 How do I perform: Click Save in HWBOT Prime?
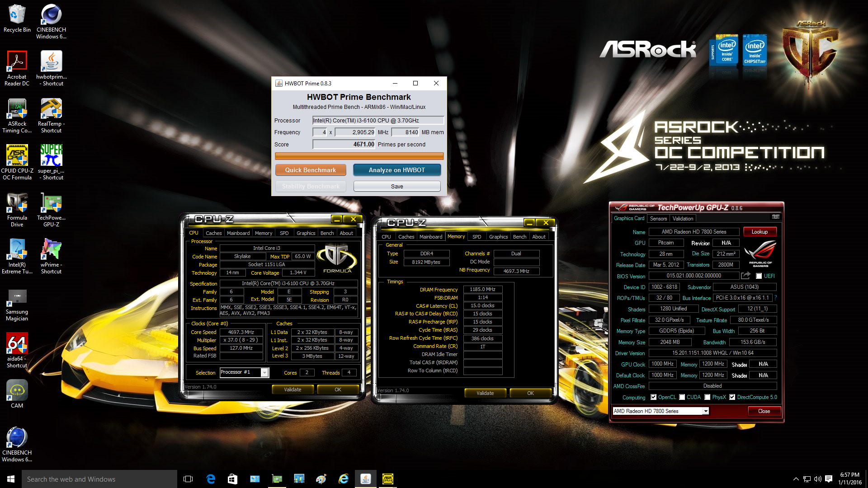click(396, 186)
